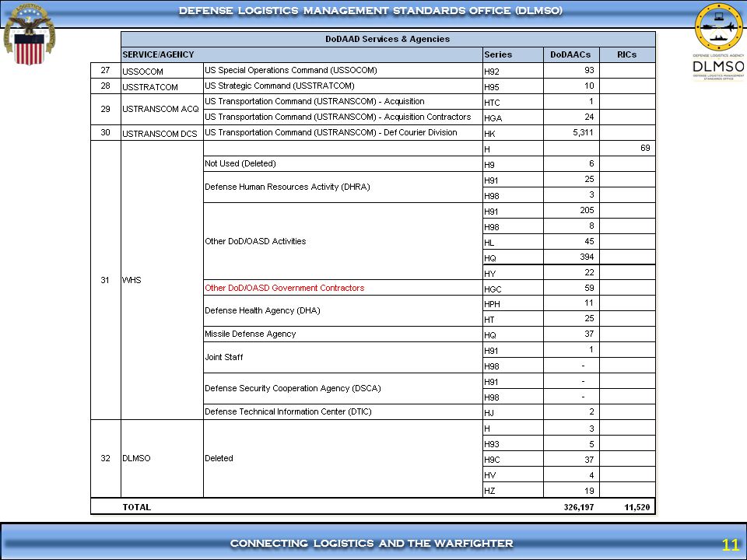Click row number 27

pyautogui.click(x=105, y=71)
